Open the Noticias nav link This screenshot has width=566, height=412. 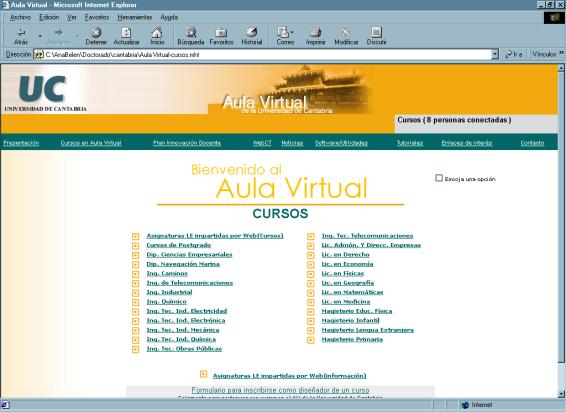(292, 143)
